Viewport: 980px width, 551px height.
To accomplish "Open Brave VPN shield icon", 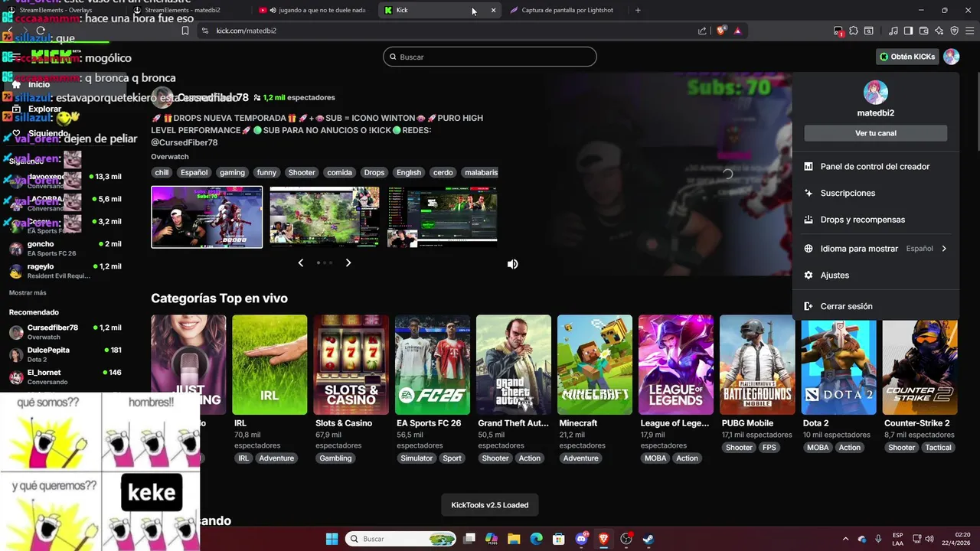I will click(955, 31).
